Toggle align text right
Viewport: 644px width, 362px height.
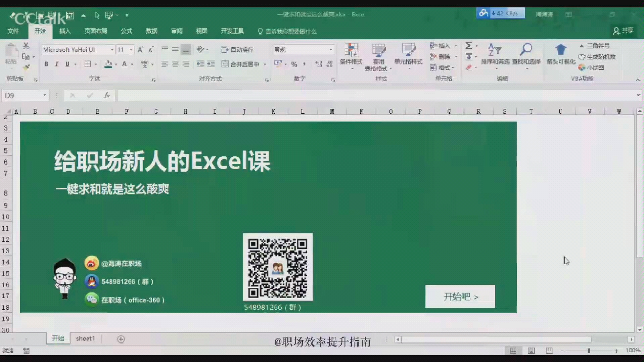[x=186, y=64]
